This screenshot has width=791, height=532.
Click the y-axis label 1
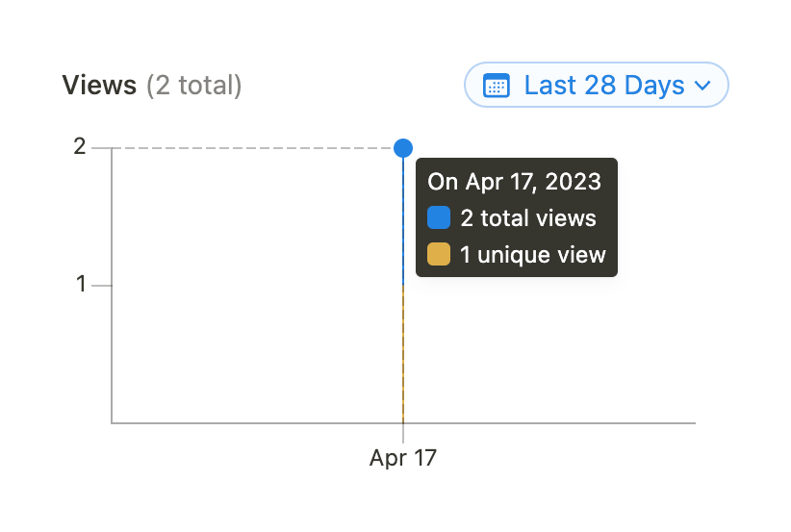pyautogui.click(x=81, y=285)
